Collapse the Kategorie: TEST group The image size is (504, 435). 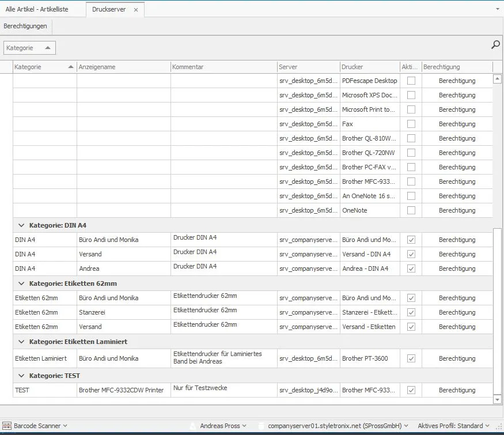(21, 376)
